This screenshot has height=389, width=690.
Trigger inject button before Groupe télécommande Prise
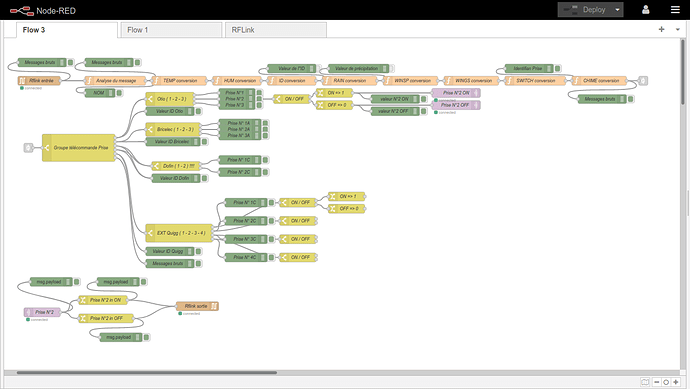(28, 147)
